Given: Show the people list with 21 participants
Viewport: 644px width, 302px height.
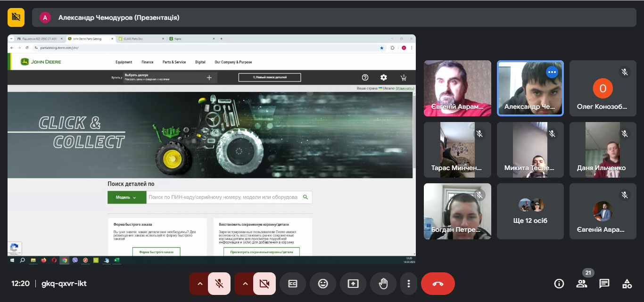Looking at the screenshot, I should pos(582,284).
